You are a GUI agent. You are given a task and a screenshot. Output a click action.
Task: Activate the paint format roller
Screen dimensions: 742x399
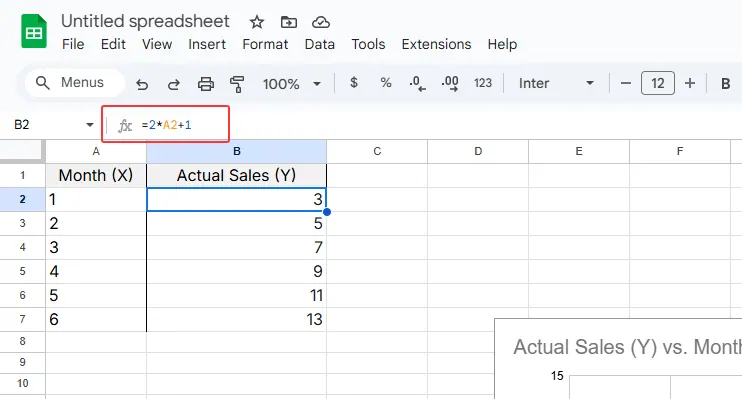(x=237, y=84)
